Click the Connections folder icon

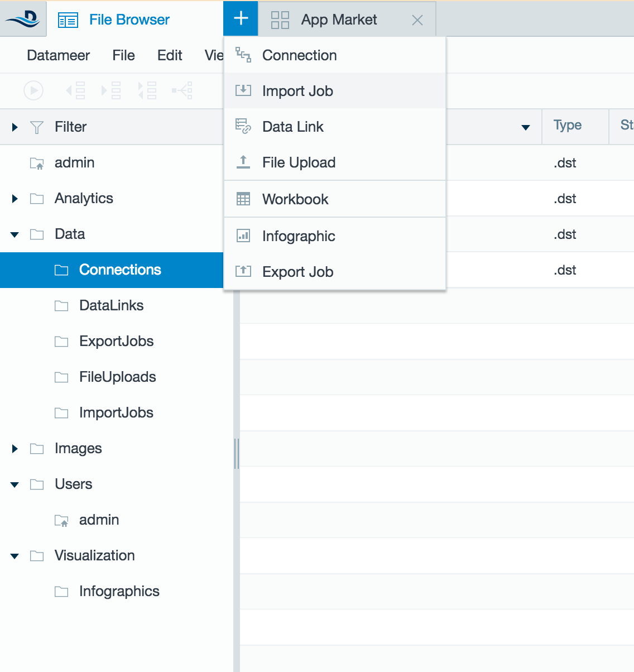tap(61, 270)
